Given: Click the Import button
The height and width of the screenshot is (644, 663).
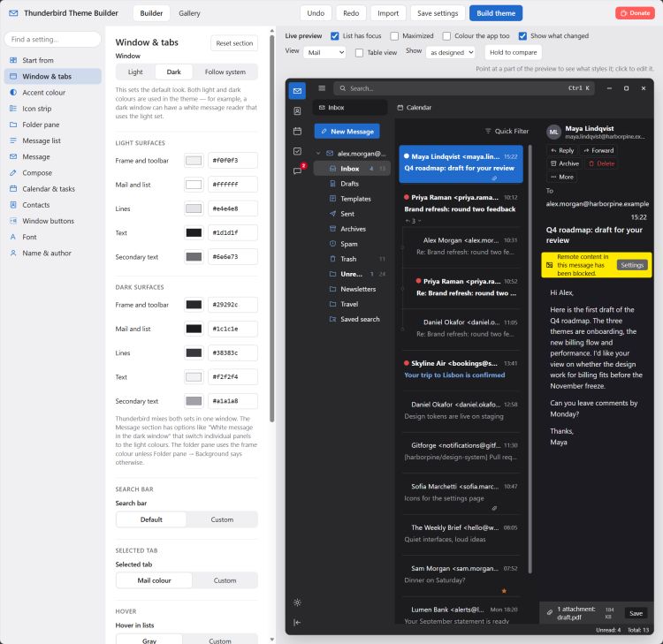Looking at the screenshot, I should pos(388,13).
